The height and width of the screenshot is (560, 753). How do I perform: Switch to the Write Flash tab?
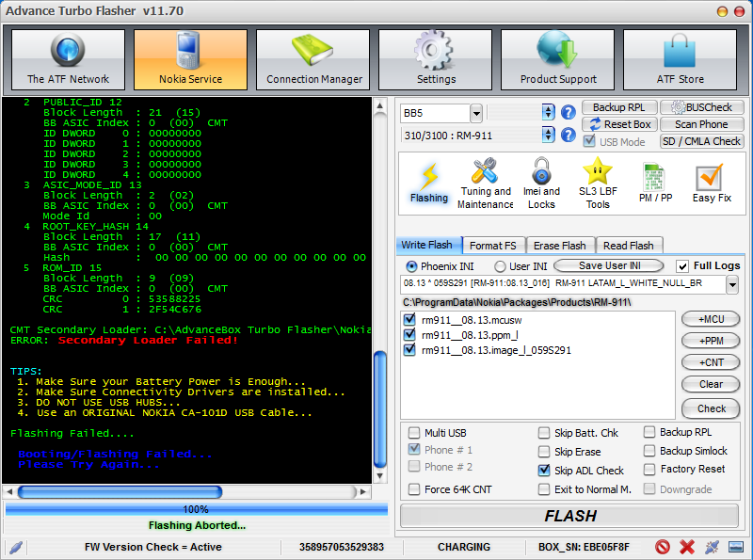tap(427, 245)
